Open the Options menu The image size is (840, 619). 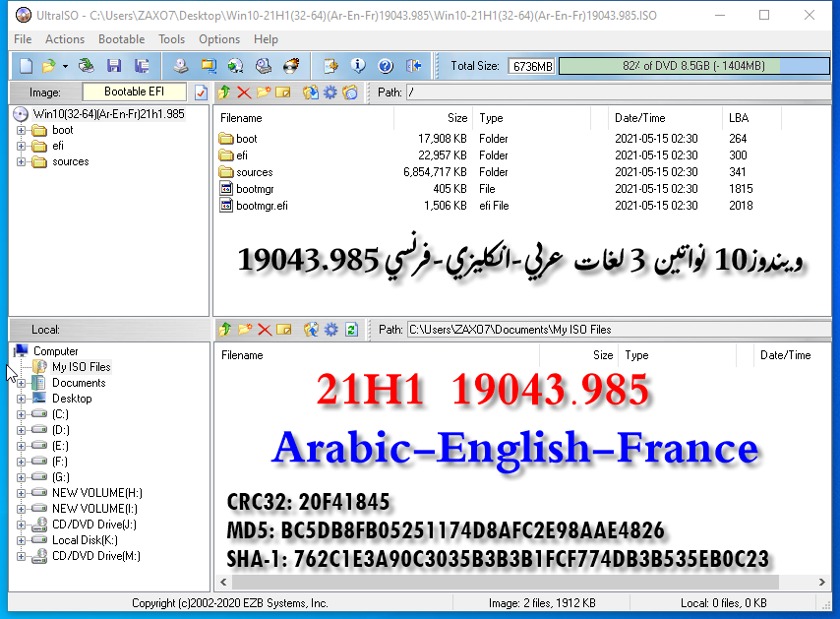(219, 39)
